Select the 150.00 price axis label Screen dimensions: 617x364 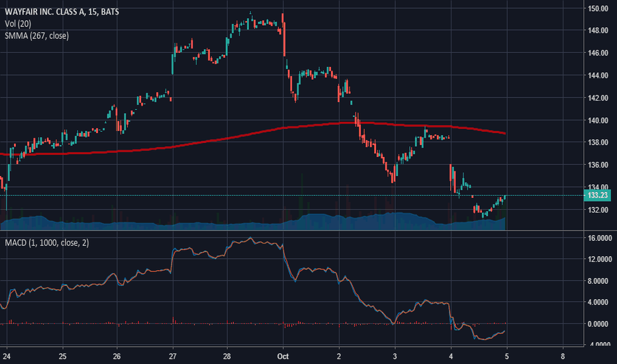coord(598,8)
